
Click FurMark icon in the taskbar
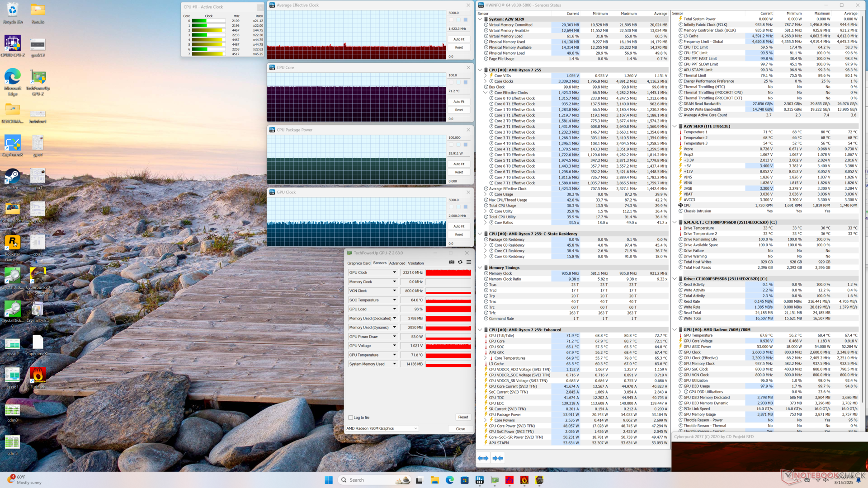click(x=524, y=480)
